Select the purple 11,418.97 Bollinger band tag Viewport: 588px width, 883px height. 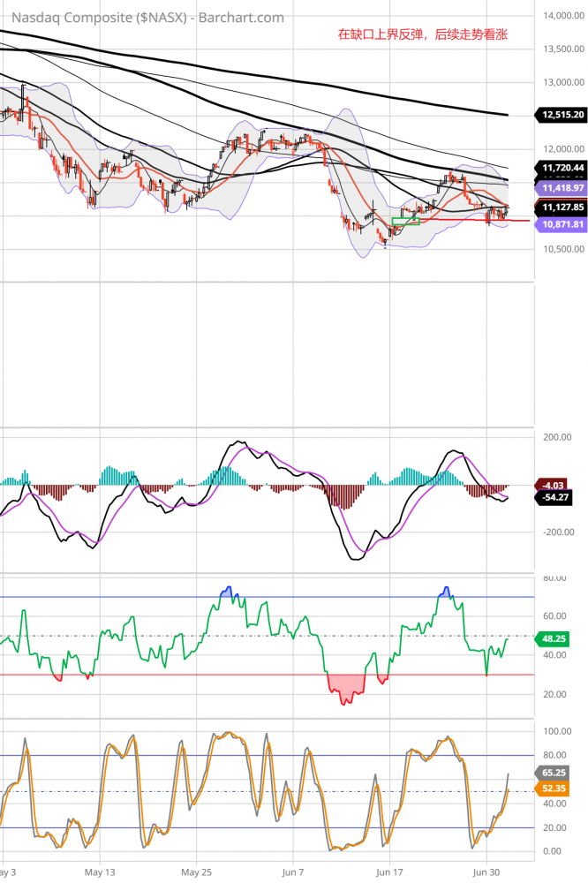tap(562, 188)
